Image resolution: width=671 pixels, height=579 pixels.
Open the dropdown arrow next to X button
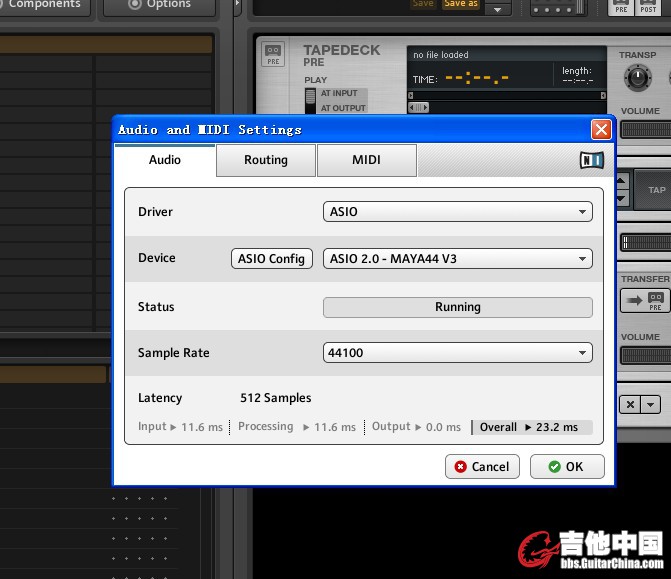(650, 404)
